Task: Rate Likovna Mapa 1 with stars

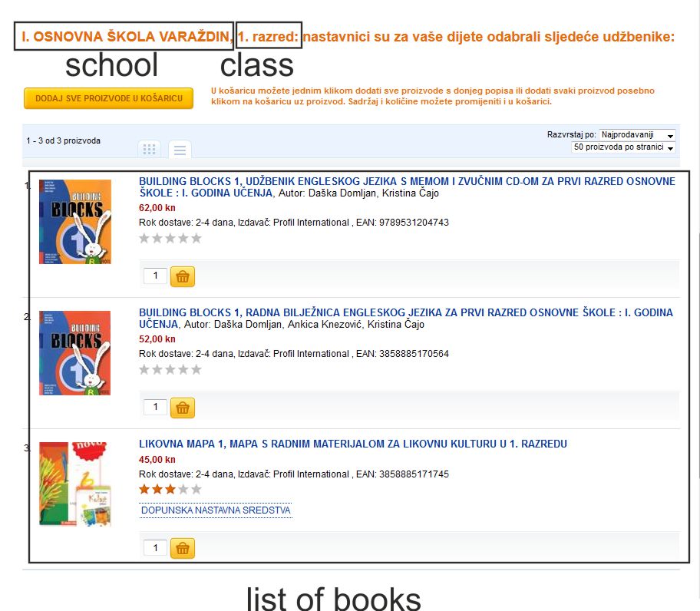Action: click(x=170, y=489)
